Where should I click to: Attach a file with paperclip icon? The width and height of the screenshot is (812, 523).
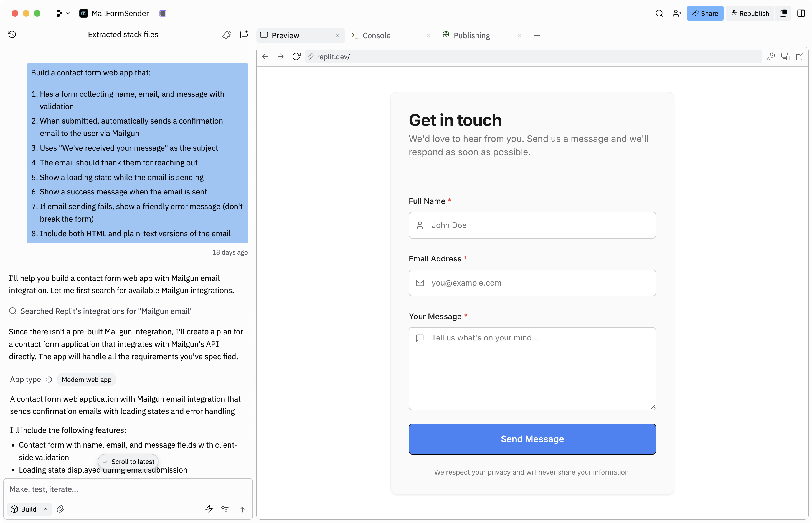pos(60,509)
